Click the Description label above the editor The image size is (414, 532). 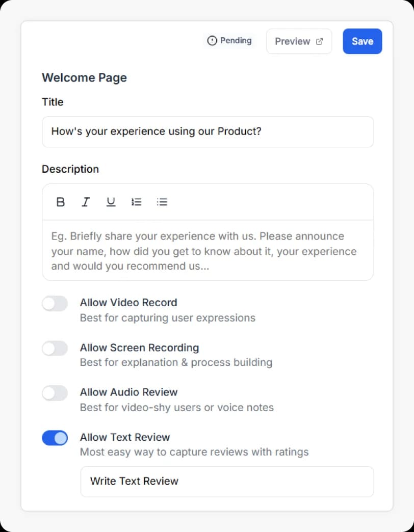[70, 169]
